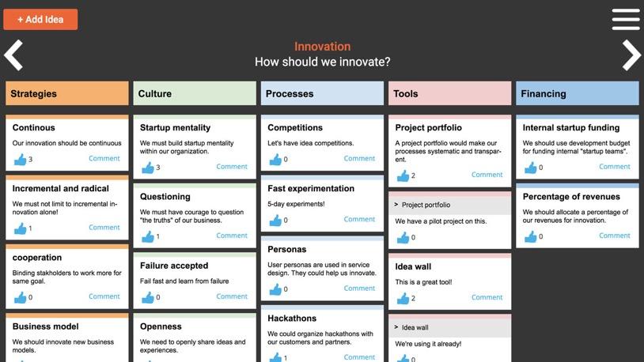Click the Add Idea button

click(x=40, y=19)
